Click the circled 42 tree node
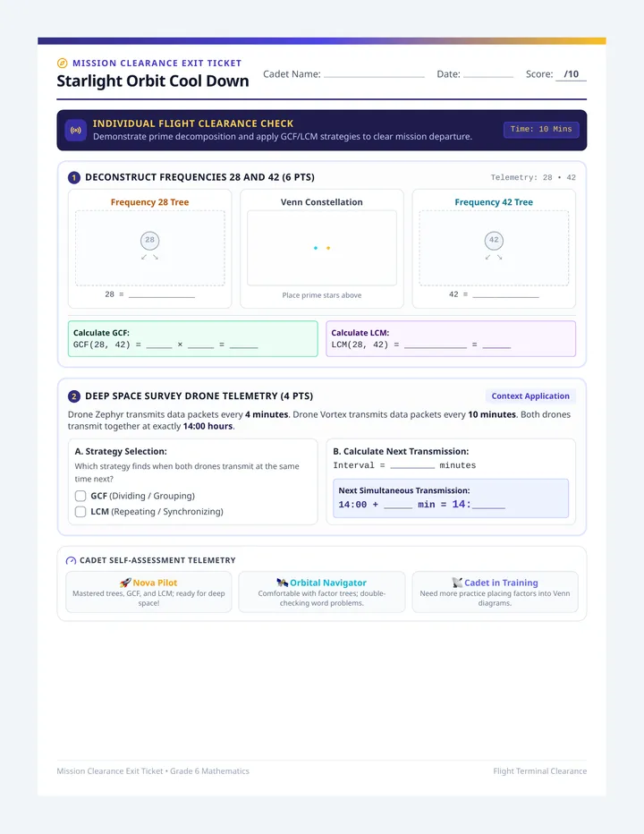Viewport: 644px width, 834px height. point(494,241)
